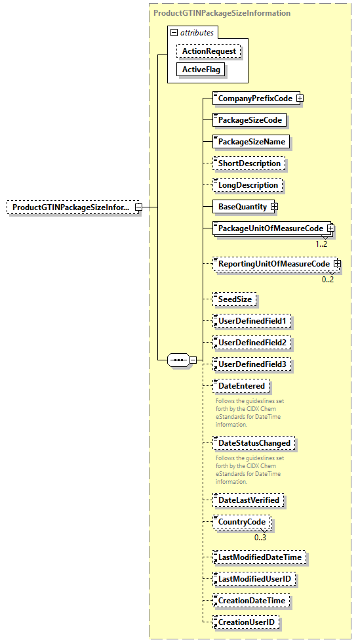Screen dimensions: 358x644
Task: Collapse the attributes box
Action: click(174, 33)
